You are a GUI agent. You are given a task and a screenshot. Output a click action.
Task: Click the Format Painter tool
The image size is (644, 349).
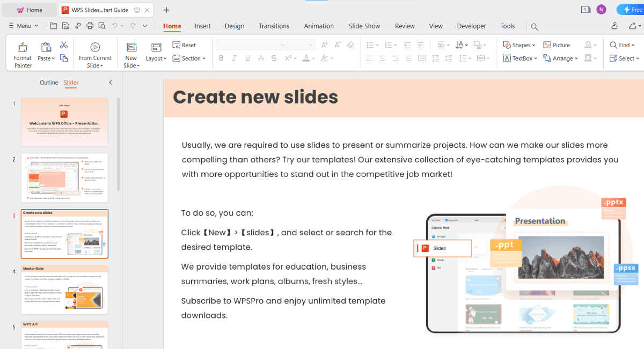click(23, 55)
